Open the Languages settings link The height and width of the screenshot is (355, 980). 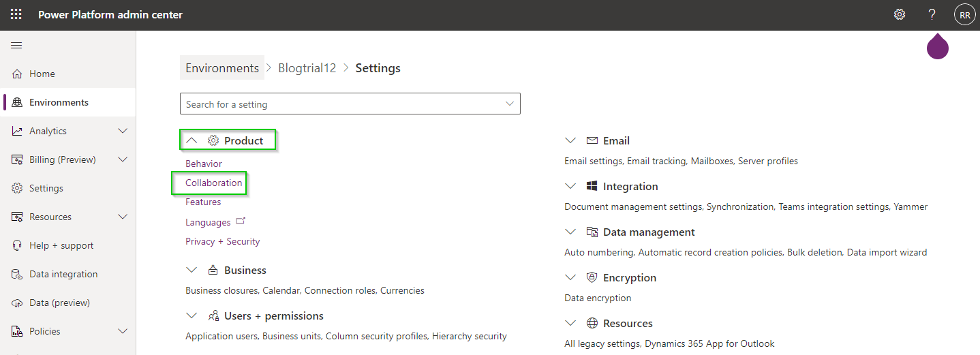click(208, 222)
